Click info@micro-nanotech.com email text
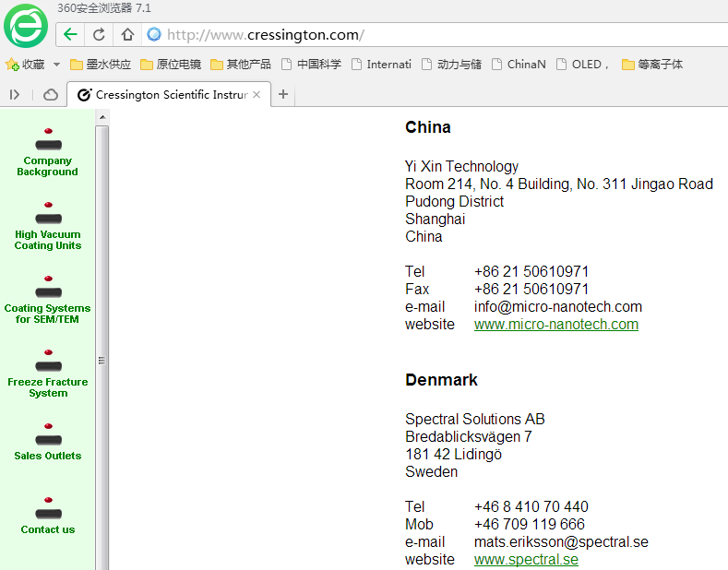The height and width of the screenshot is (570, 728). 558,307
